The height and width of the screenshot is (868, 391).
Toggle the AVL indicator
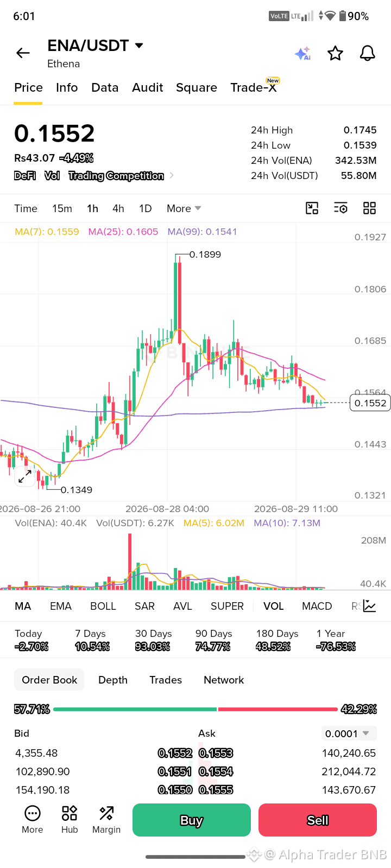[x=182, y=606]
